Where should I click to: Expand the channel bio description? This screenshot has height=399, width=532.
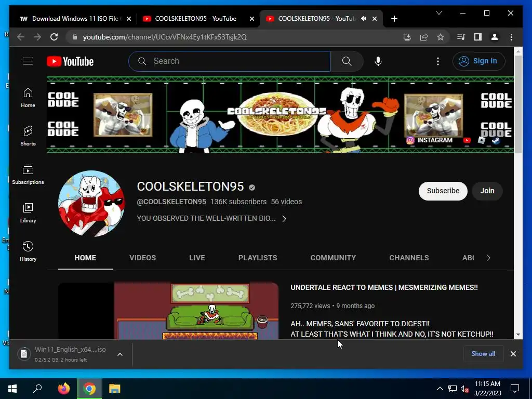(284, 219)
